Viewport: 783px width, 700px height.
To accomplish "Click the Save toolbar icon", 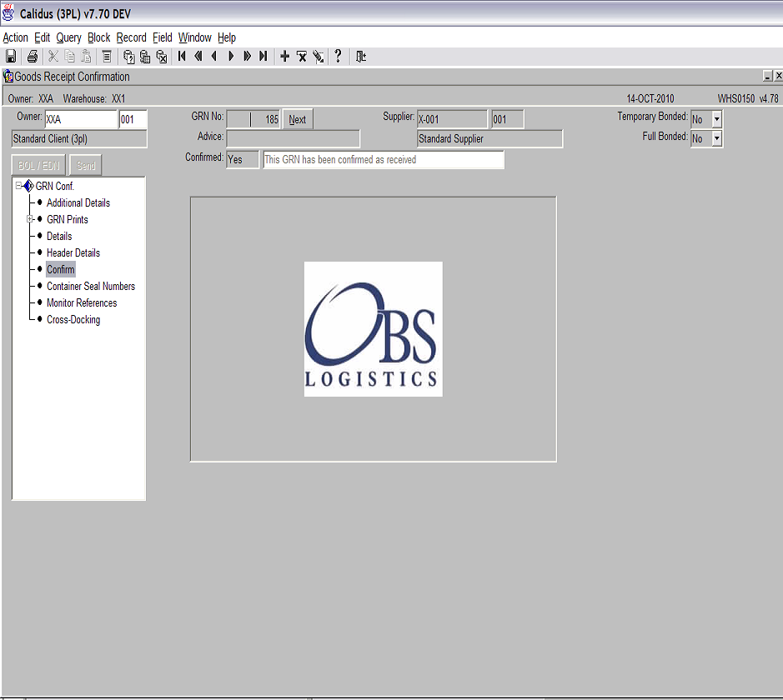I will point(11,57).
